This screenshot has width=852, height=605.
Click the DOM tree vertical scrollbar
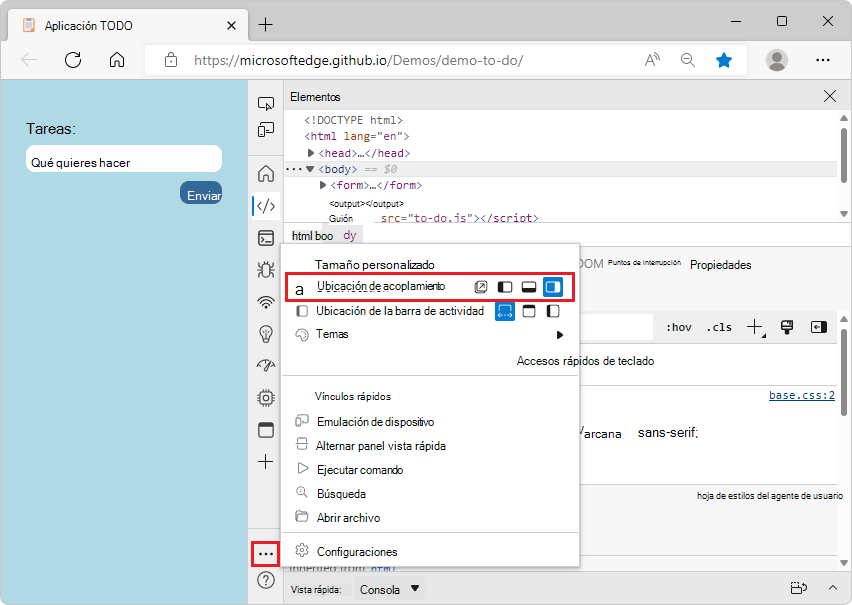(x=843, y=156)
